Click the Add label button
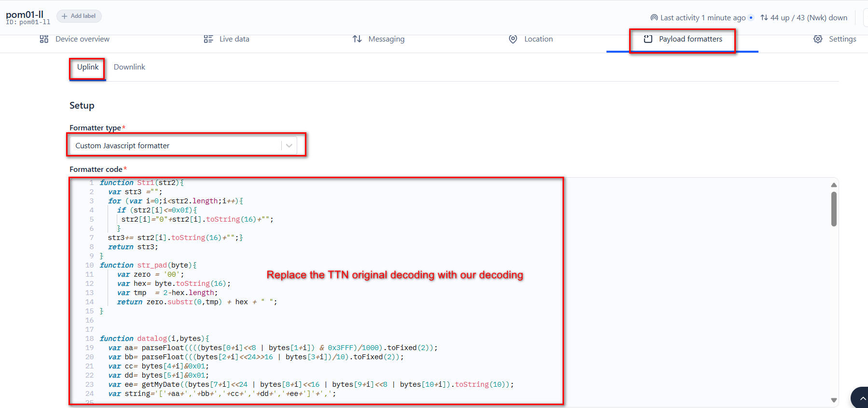This screenshot has width=868, height=408. (x=79, y=16)
